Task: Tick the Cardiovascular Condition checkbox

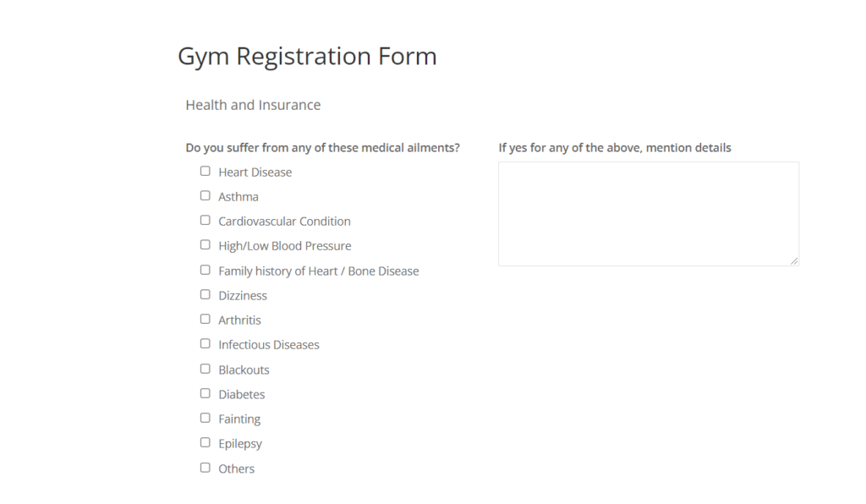Action: [x=205, y=219]
